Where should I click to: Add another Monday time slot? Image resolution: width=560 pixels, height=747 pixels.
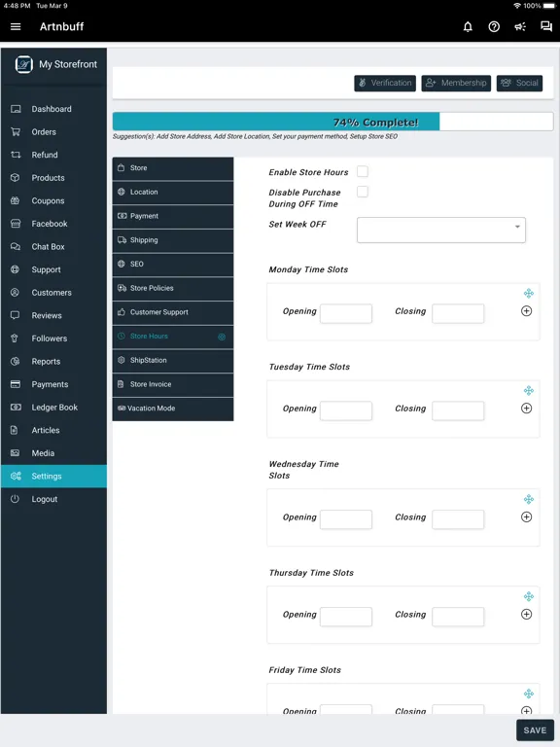(x=526, y=311)
